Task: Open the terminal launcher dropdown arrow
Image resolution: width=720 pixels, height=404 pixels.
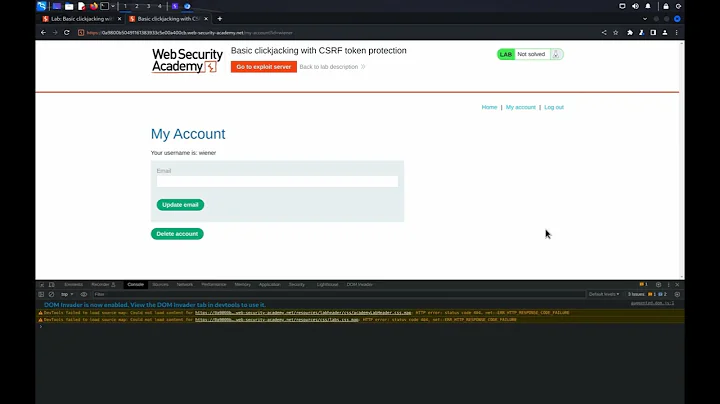Action: click(113, 6)
